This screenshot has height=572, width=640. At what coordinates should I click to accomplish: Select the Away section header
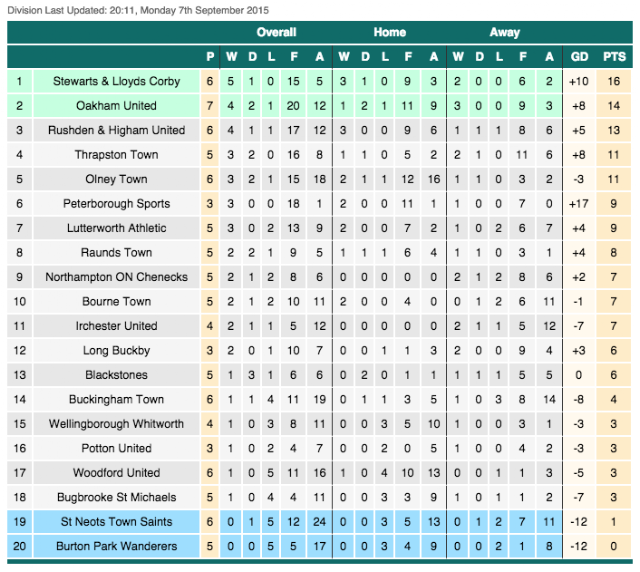click(x=504, y=32)
